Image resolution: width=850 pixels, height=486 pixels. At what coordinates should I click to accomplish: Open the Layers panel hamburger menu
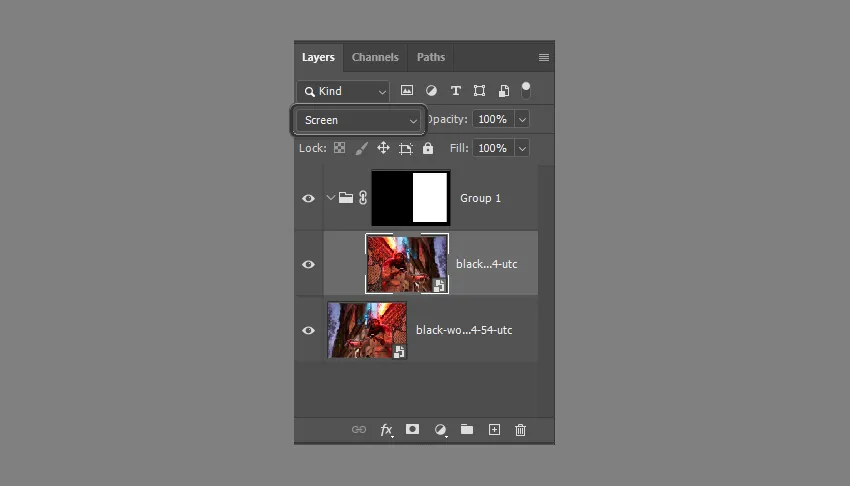544,58
